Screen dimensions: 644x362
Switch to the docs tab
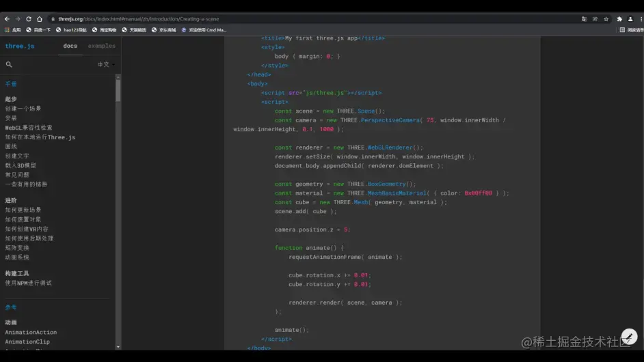pyautogui.click(x=70, y=46)
